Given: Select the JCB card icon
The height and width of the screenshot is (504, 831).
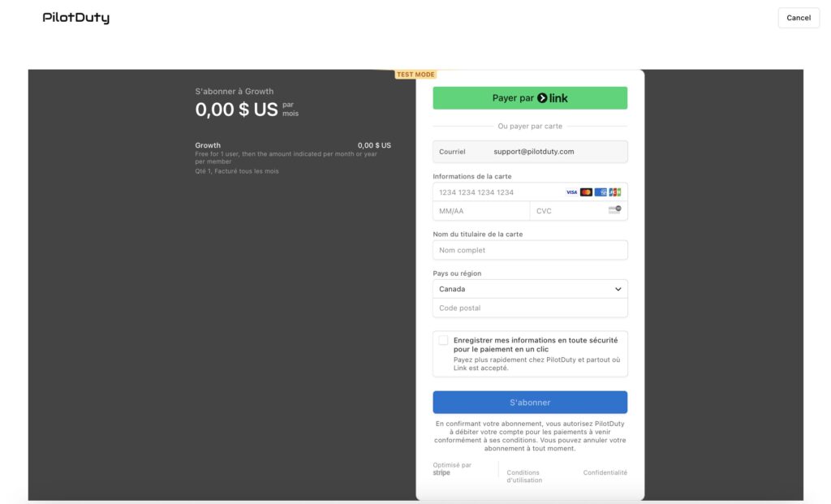Looking at the screenshot, I should 615,192.
